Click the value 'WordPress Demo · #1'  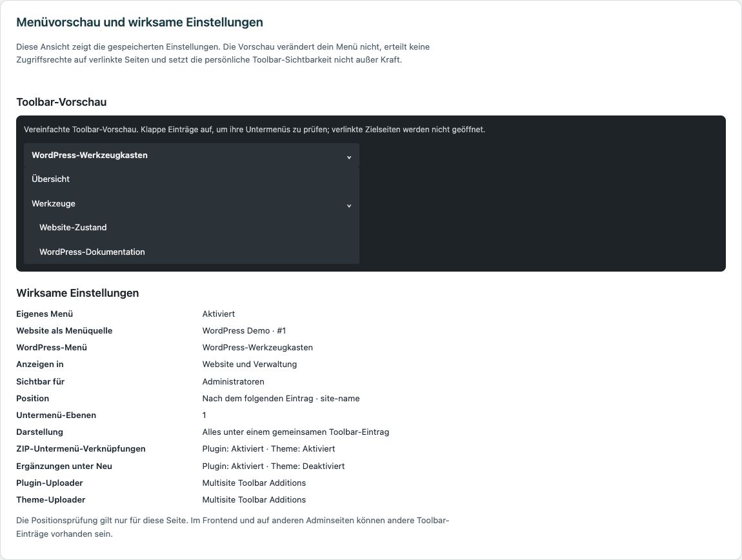(x=244, y=331)
